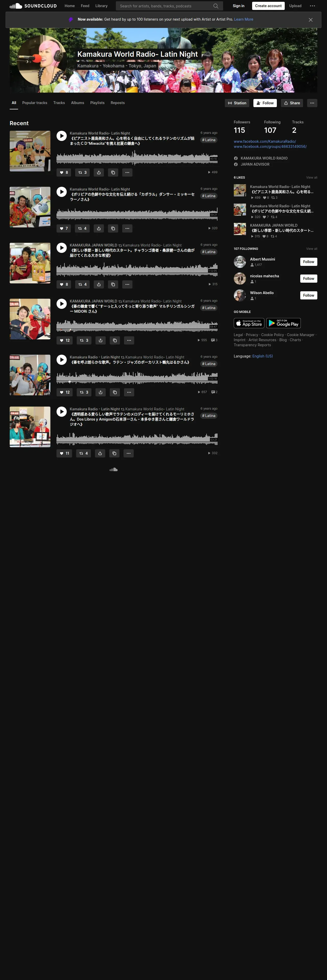The width and height of the screenshot is (327, 980).
Task: Follow Wilson Abello
Action: pyautogui.click(x=309, y=295)
